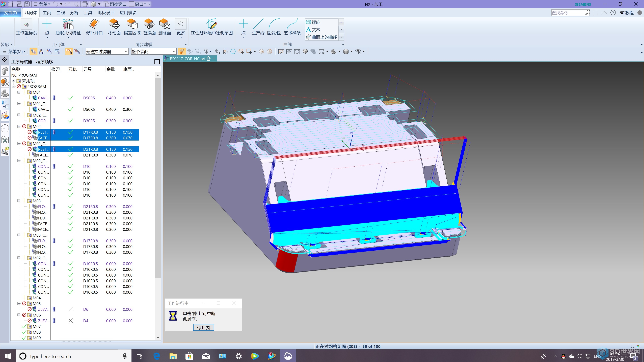Click the save icon in title bar

click(x=19, y=4)
